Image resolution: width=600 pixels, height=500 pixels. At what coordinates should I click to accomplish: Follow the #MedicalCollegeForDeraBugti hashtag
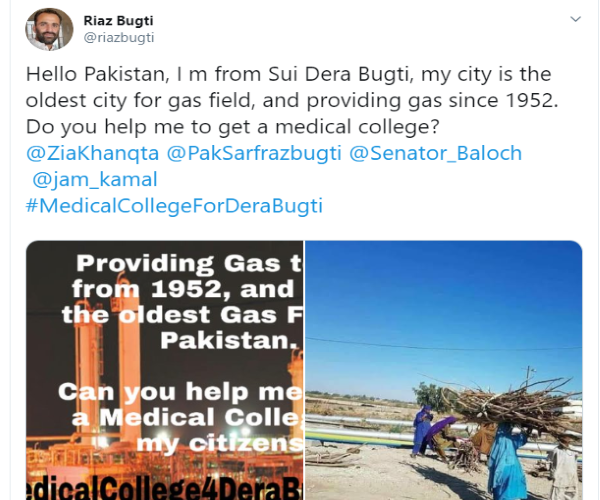pos(174,206)
